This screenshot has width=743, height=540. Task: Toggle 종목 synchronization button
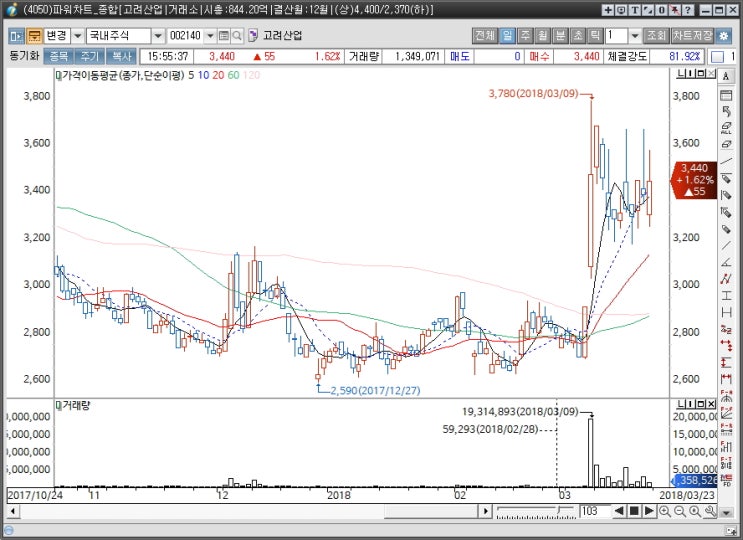tap(59, 56)
